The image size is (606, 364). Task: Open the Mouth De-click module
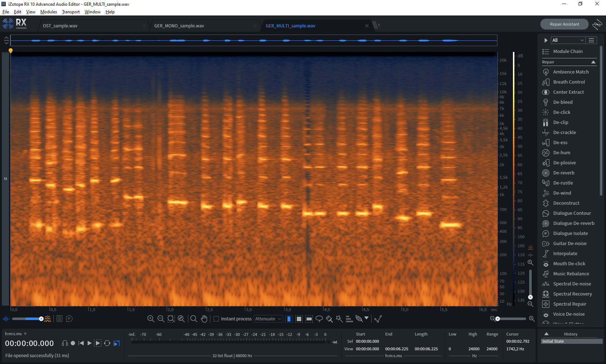pyautogui.click(x=569, y=264)
